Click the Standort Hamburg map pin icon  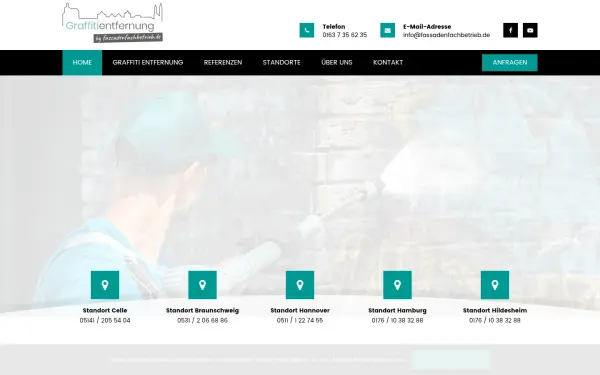(x=397, y=285)
